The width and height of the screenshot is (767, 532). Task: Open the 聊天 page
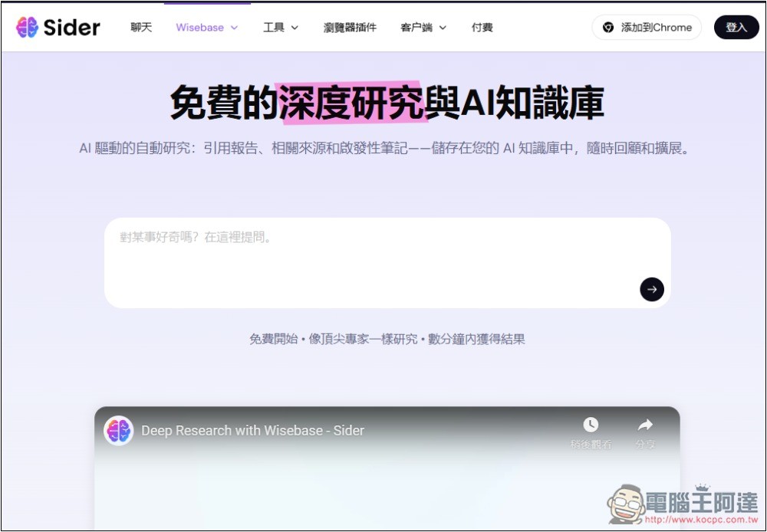tap(141, 28)
